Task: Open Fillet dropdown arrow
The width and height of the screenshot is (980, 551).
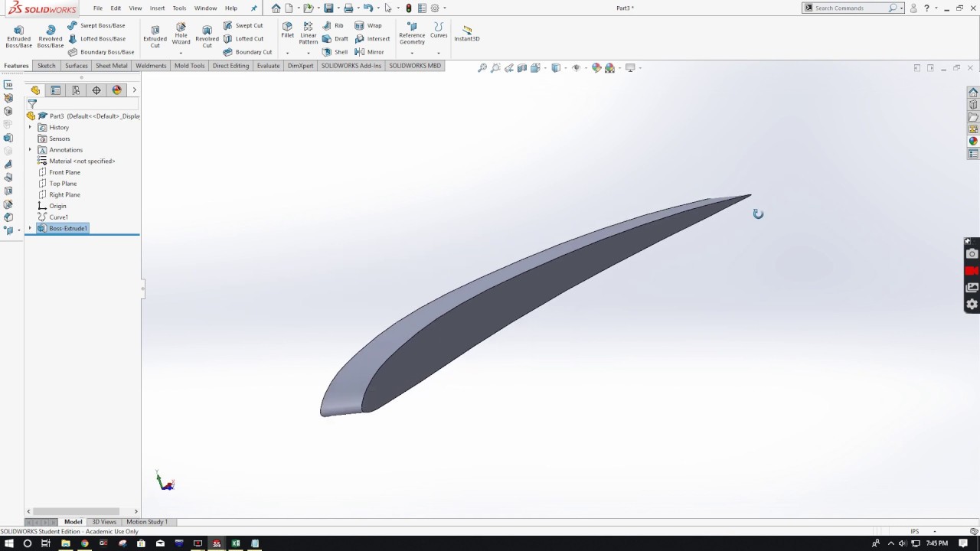Action: pyautogui.click(x=287, y=53)
